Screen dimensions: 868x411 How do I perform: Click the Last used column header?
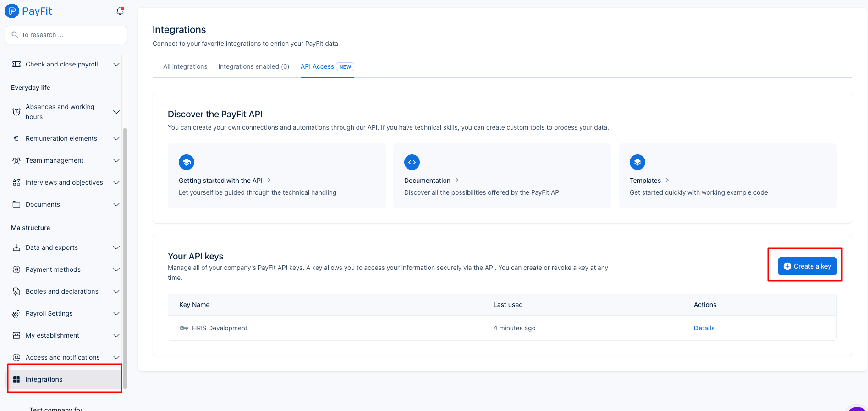[x=508, y=305]
